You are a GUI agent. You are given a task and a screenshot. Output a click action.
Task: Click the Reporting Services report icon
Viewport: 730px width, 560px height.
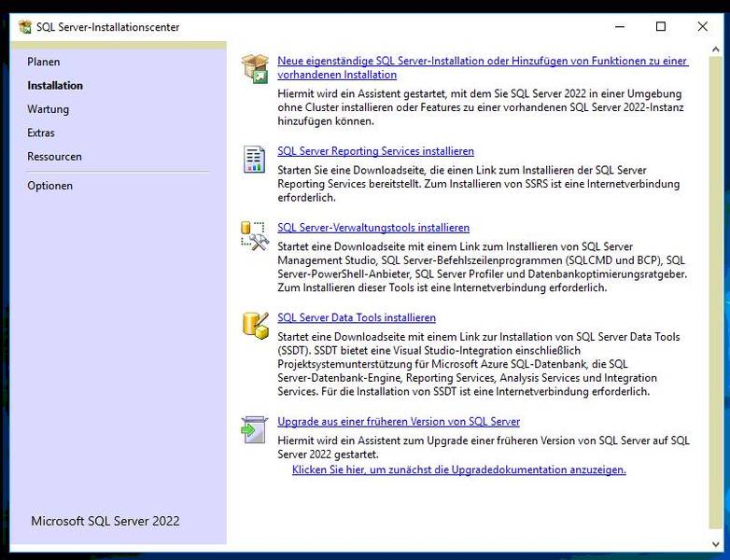pyautogui.click(x=254, y=159)
